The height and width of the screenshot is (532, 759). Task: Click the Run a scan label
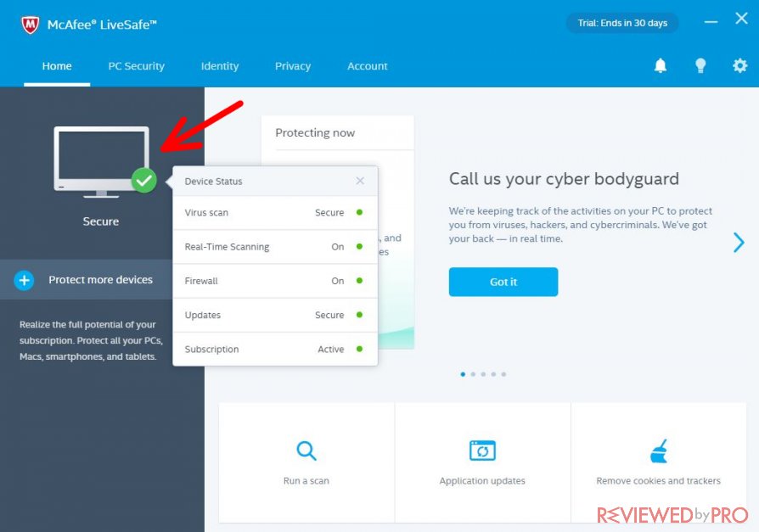click(306, 481)
